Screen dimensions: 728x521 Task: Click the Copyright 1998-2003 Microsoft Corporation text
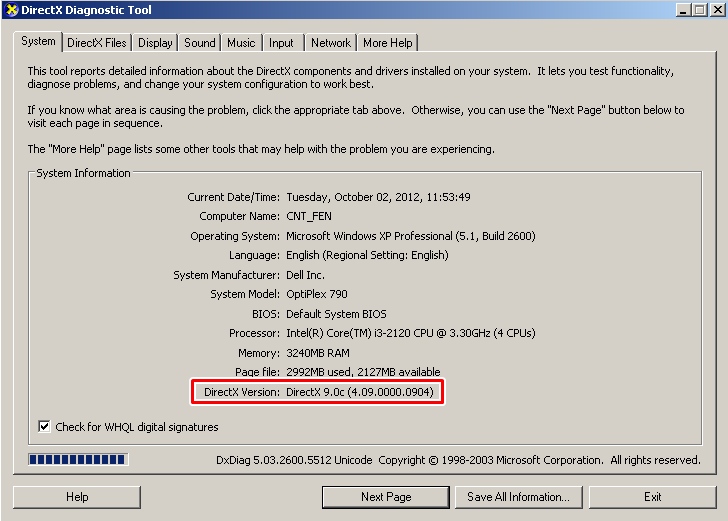coord(490,460)
